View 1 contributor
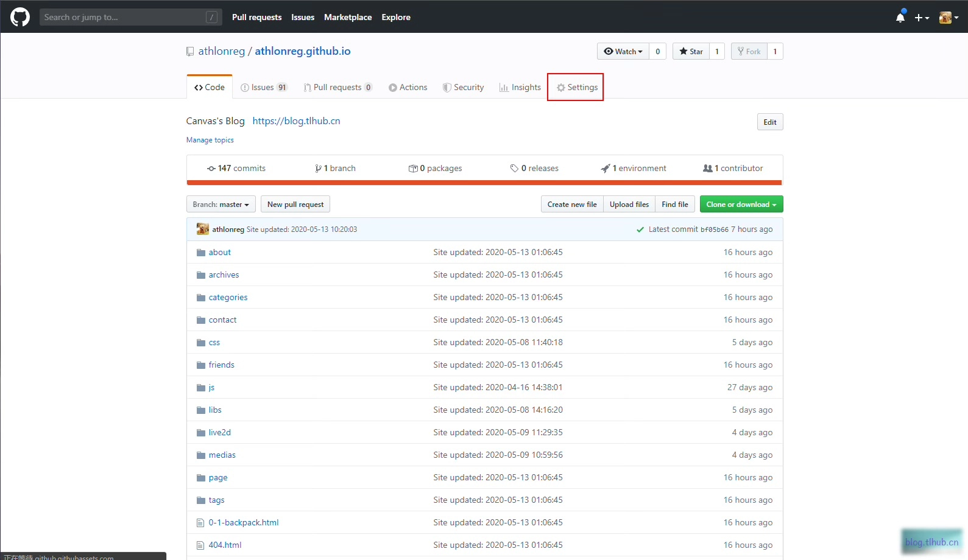 (733, 168)
